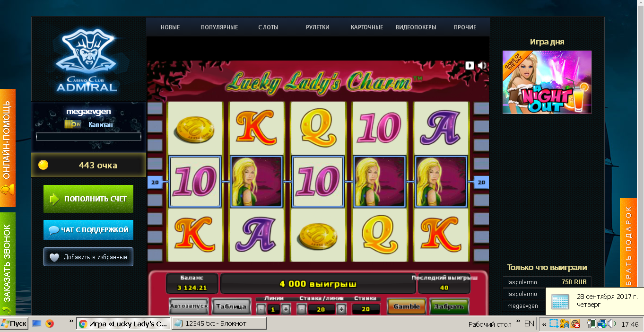The image size is (644, 332).
Task: Increase the number of lines with plus
Action: pyautogui.click(x=286, y=309)
